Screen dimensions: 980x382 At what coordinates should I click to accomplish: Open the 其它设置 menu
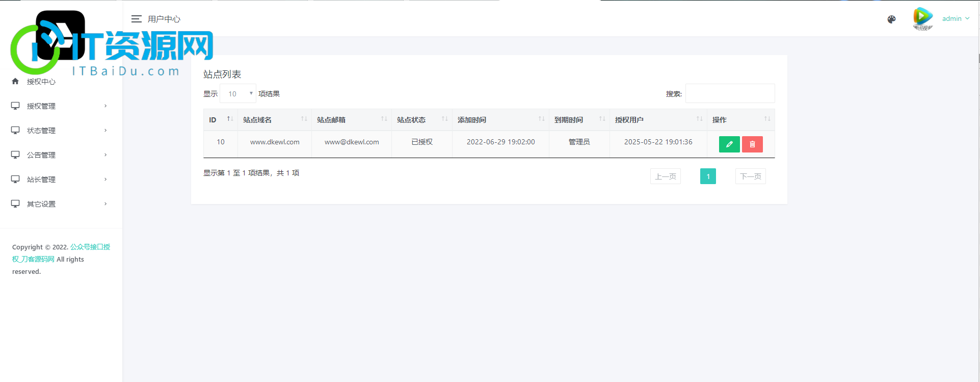[x=61, y=204]
